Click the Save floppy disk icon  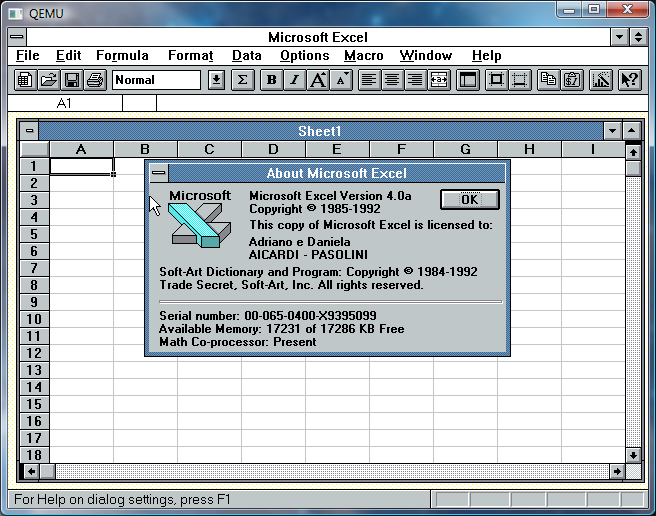72,80
